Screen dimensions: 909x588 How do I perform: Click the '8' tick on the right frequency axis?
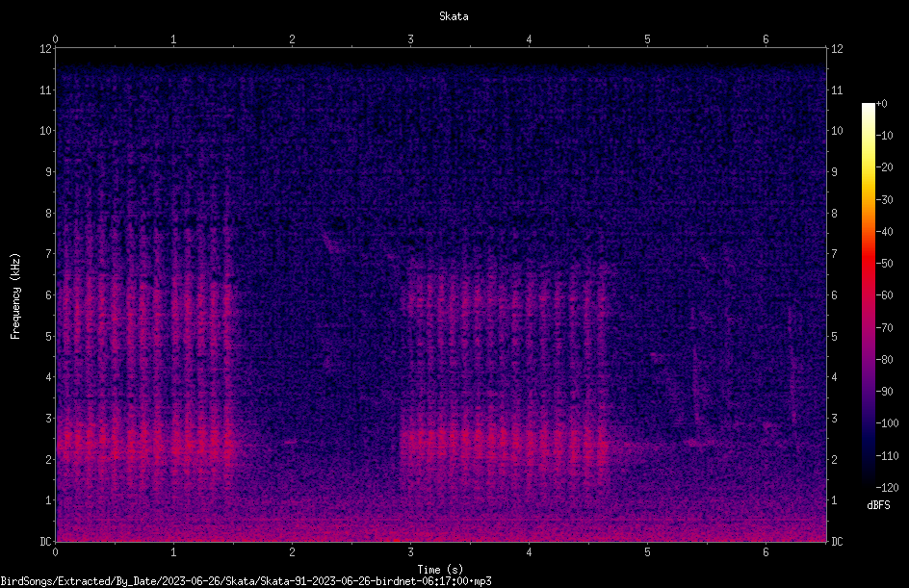(x=834, y=214)
